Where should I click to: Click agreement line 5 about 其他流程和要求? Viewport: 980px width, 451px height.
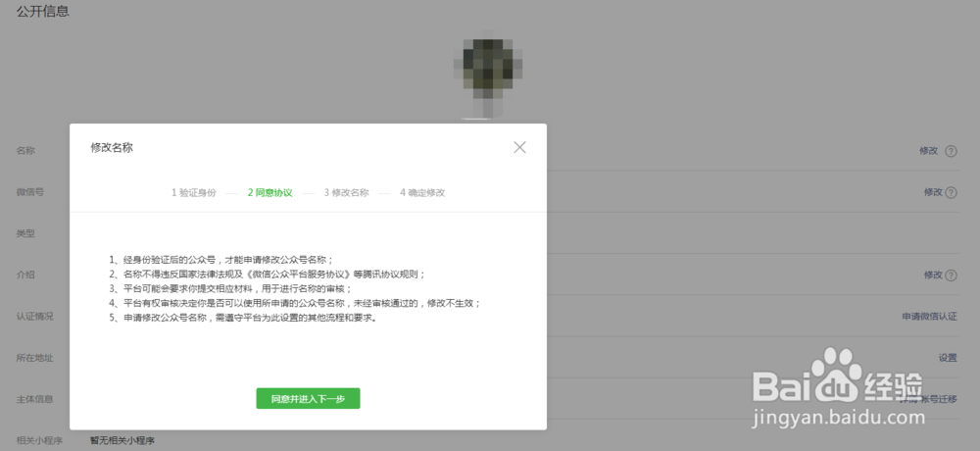(x=243, y=317)
